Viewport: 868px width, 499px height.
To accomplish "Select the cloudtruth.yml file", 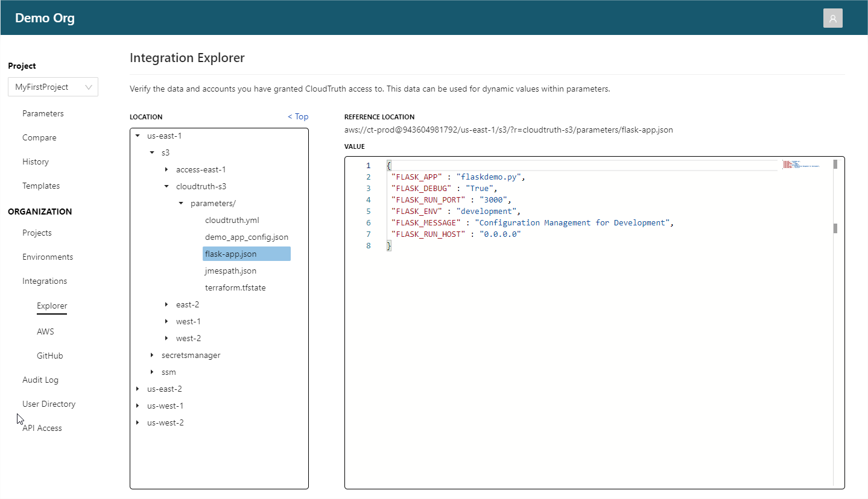I will tap(232, 221).
